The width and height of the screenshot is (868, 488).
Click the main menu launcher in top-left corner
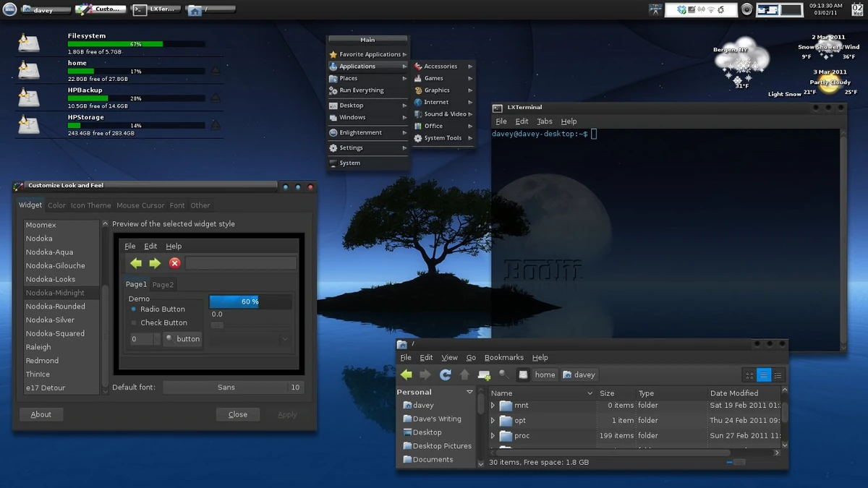pos(9,9)
